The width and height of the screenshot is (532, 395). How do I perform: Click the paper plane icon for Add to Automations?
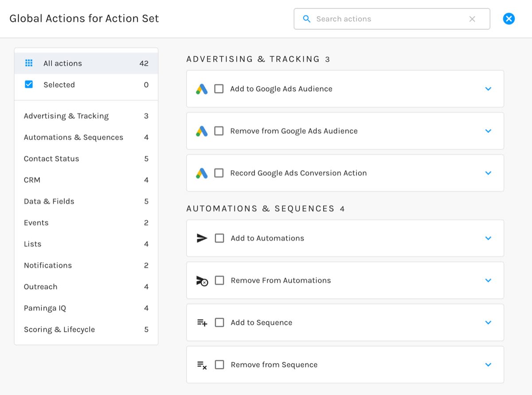click(x=202, y=238)
